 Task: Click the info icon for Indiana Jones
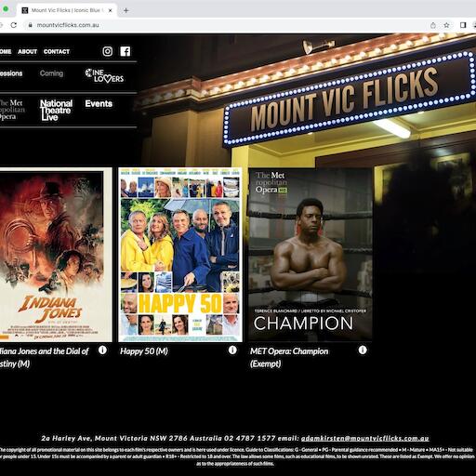(102, 350)
